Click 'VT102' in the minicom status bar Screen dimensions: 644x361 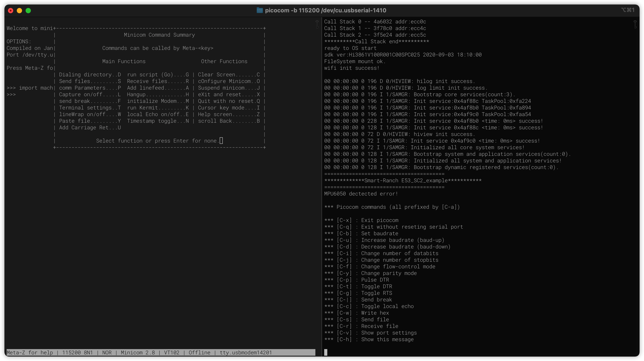pyautogui.click(x=172, y=352)
